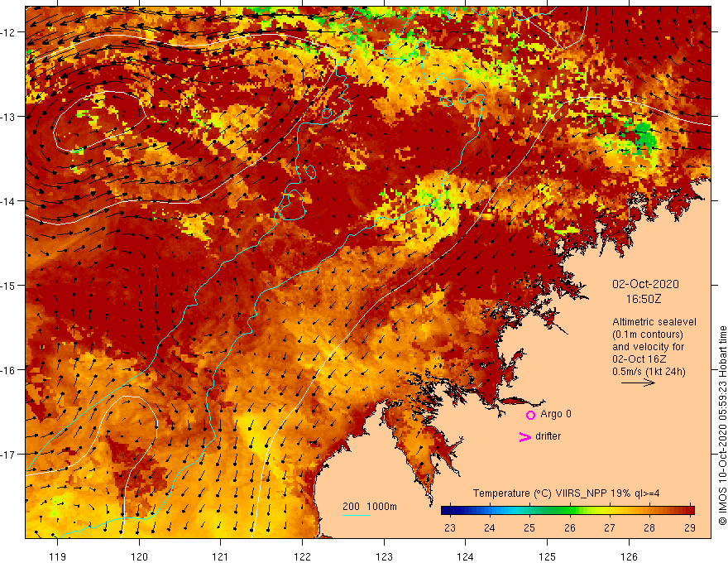Click the (0.1m contours) caption line
This screenshot has width=728, height=563.
coord(648,334)
